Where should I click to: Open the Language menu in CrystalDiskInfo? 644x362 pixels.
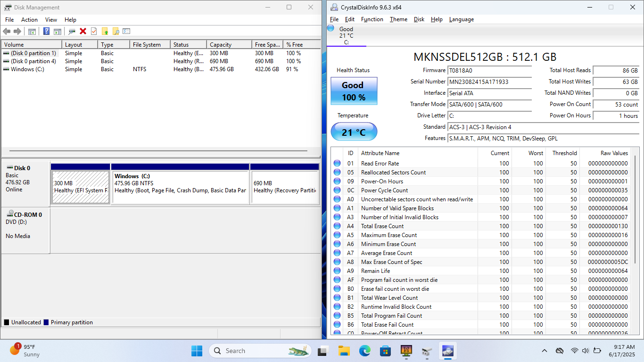coord(462,19)
